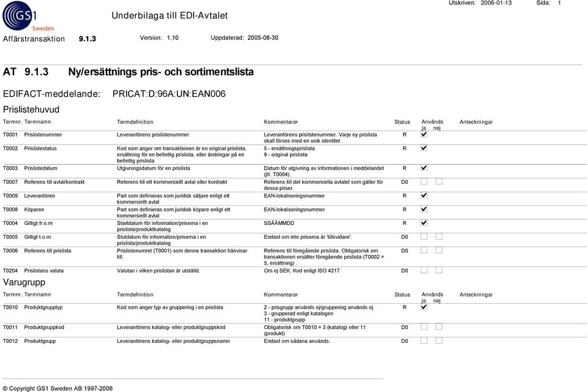Image resolution: width=588 pixels, height=392 pixels.
Task: Toggle the ja checkbox for T0003 Prislistedatum
Action: click(x=424, y=168)
